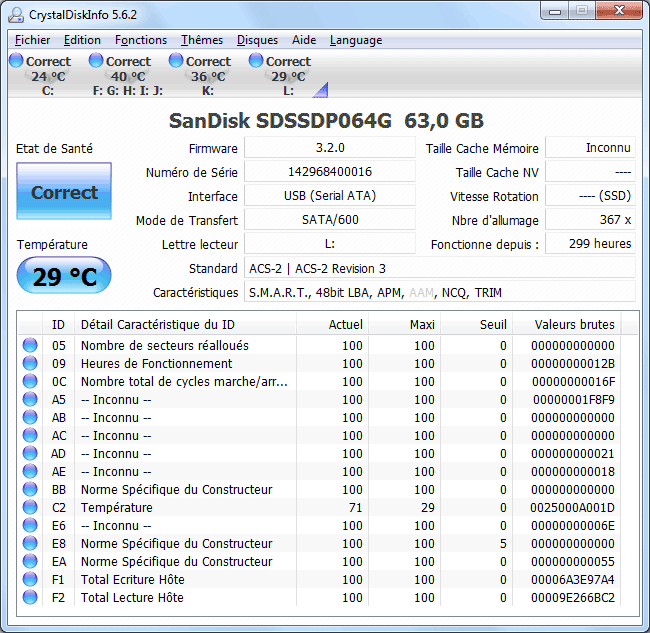The width and height of the screenshot is (650, 633).
Task: Click status icon for C2 Température
Action: coord(30,507)
